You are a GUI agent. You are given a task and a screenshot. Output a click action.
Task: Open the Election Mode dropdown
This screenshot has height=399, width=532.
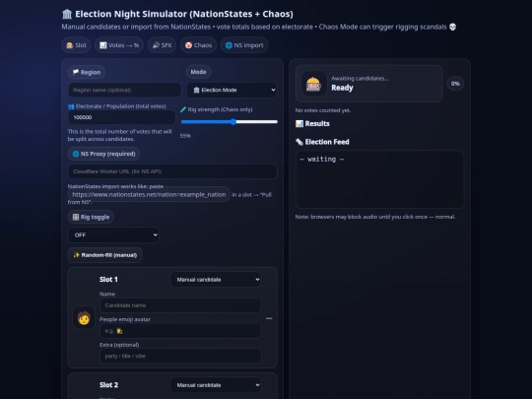click(x=233, y=90)
